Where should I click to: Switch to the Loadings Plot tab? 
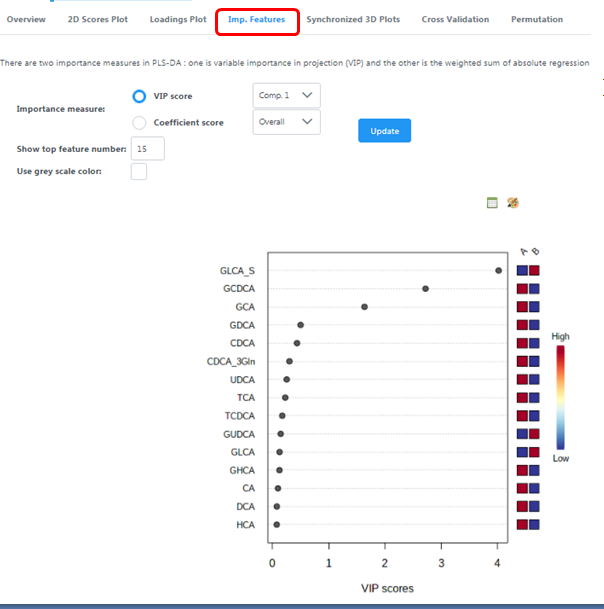[x=178, y=20]
